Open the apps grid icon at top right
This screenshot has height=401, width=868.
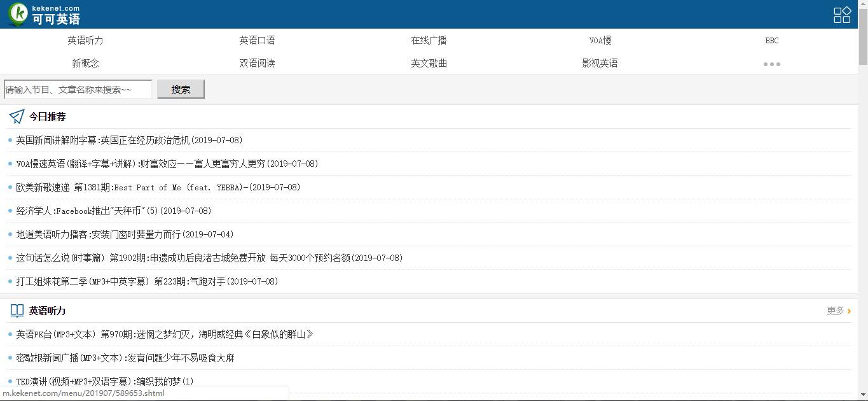[x=842, y=14]
